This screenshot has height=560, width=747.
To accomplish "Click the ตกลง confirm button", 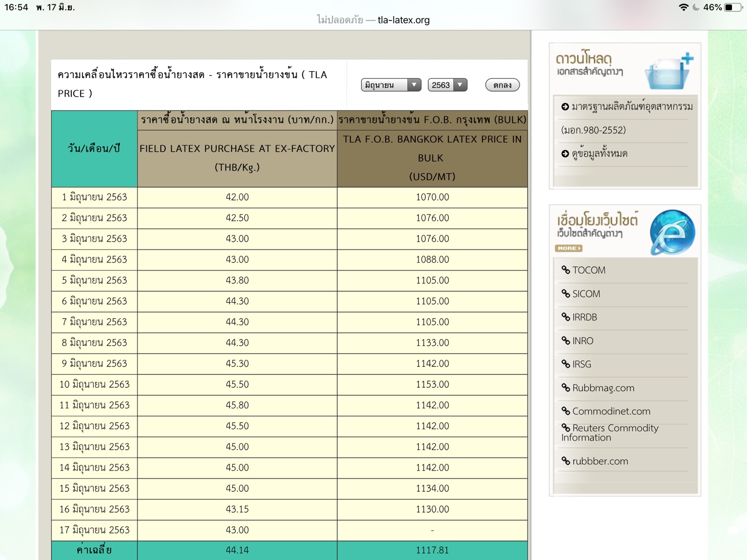I will 502,85.
